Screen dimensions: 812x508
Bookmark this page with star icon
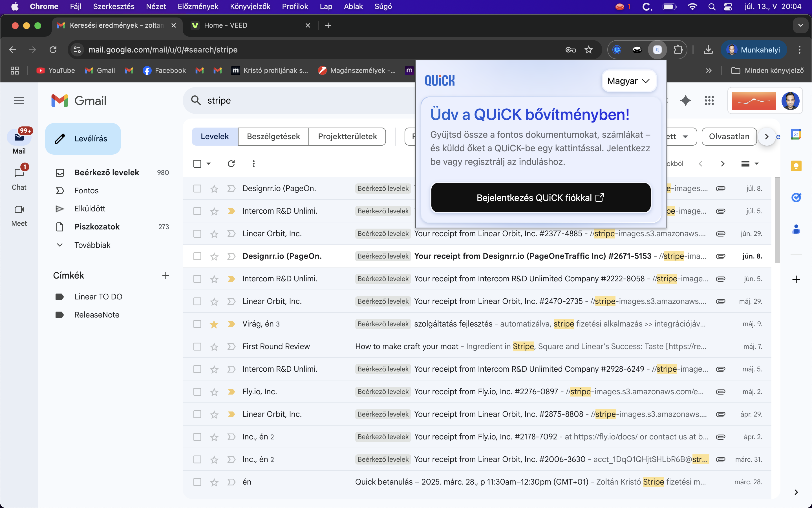pos(588,50)
